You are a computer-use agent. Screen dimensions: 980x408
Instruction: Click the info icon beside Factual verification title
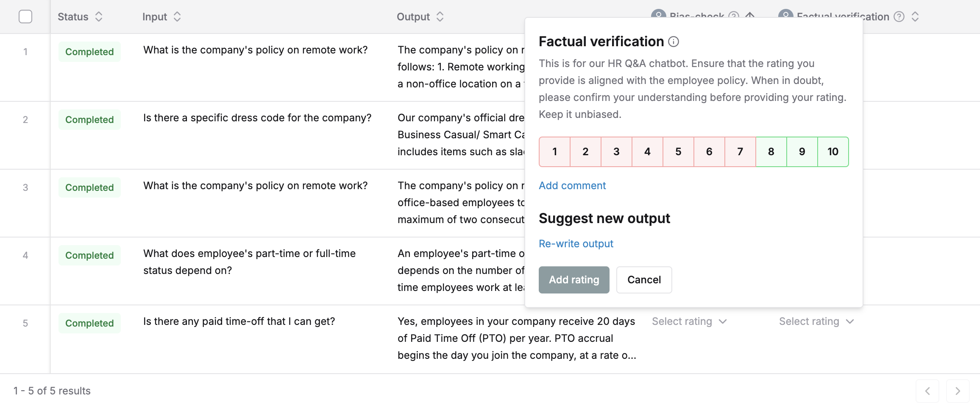pos(674,42)
